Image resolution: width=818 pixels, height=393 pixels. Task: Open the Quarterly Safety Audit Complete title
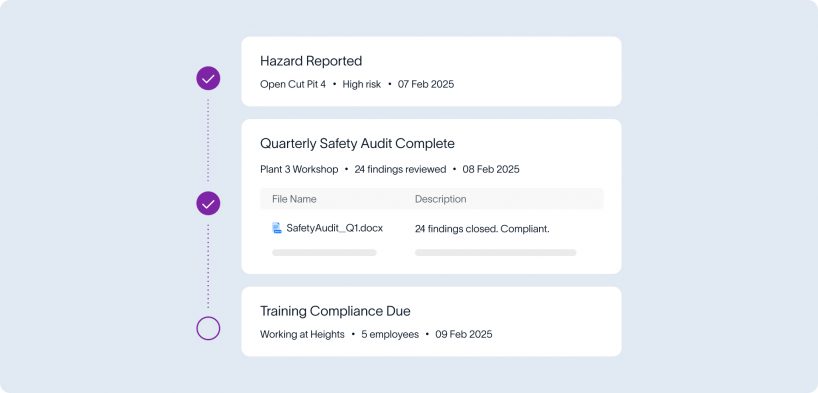tap(357, 144)
